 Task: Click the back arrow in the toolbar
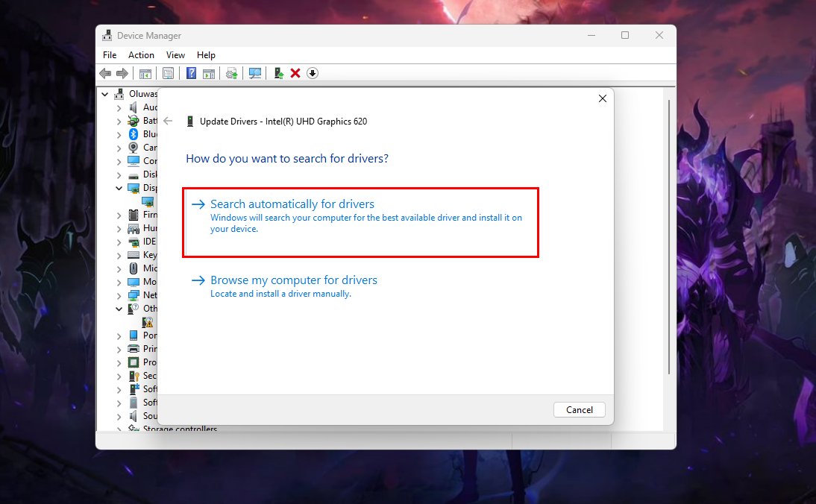point(105,73)
